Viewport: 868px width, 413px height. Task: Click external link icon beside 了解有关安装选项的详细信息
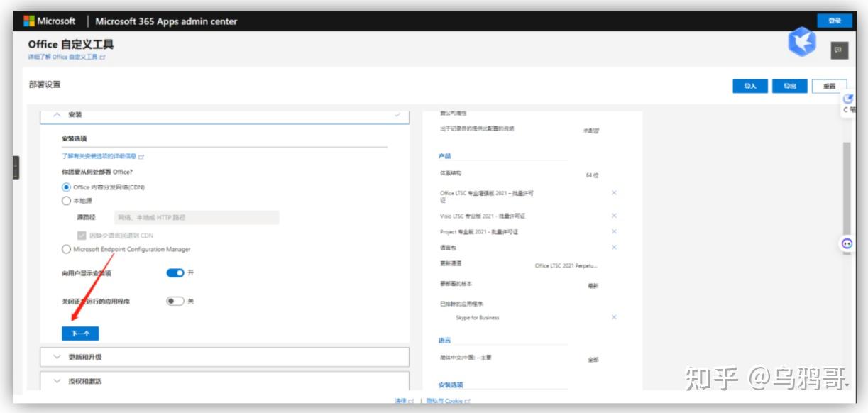tap(141, 156)
